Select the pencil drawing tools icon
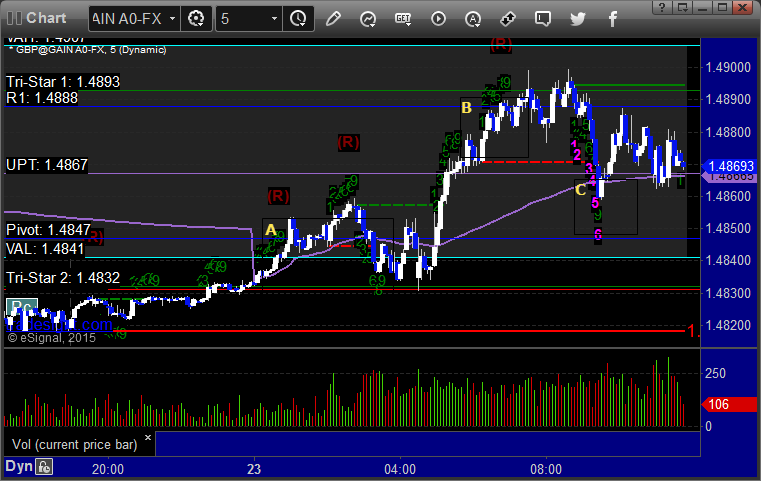The image size is (761, 481). coord(333,19)
